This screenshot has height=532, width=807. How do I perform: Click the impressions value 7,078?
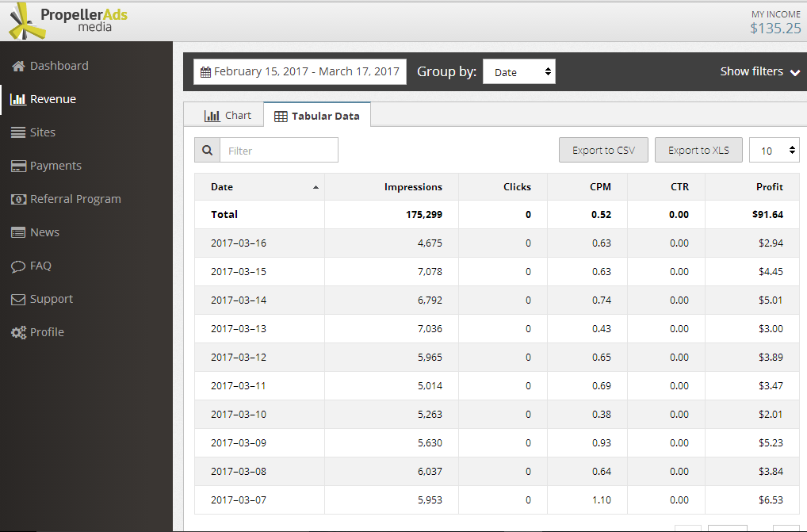[x=430, y=272]
